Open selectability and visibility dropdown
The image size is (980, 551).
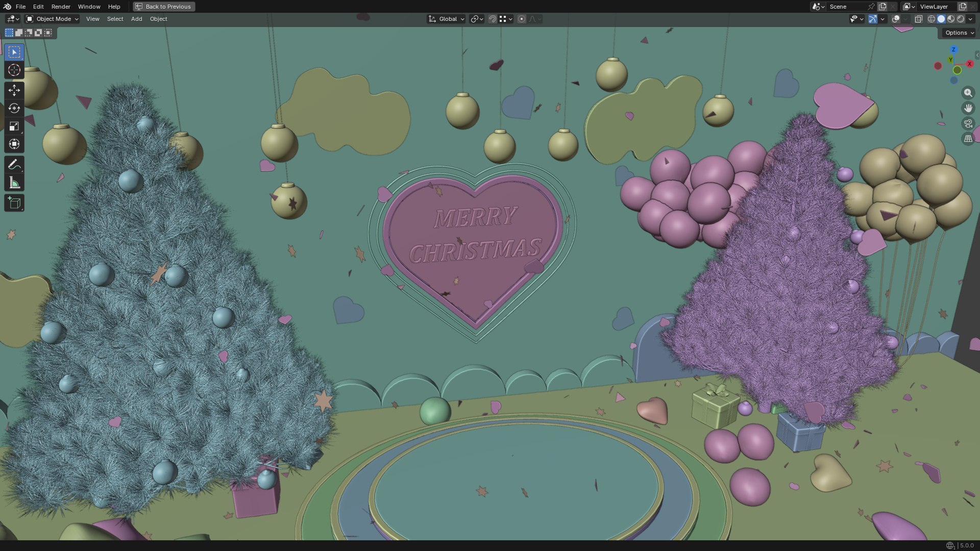pyautogui.click(x=856, y=19)
